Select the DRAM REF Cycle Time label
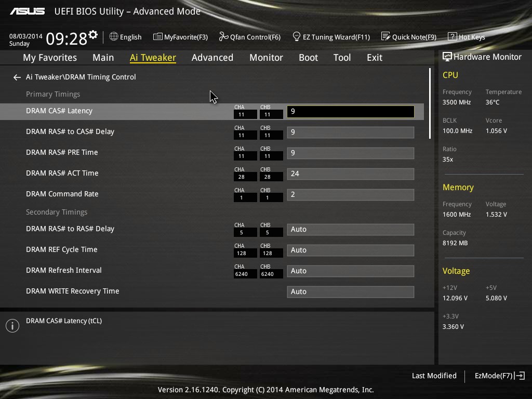This screenshot has width=532, height=399. tap(62, 249)
